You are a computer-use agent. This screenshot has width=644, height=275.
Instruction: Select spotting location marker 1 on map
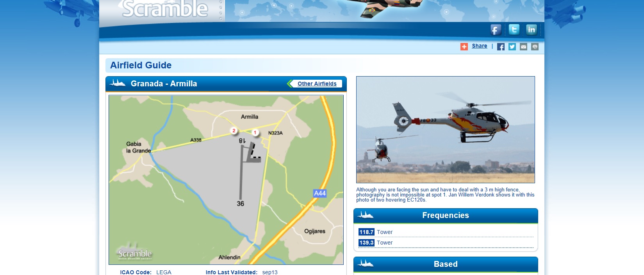255,132
